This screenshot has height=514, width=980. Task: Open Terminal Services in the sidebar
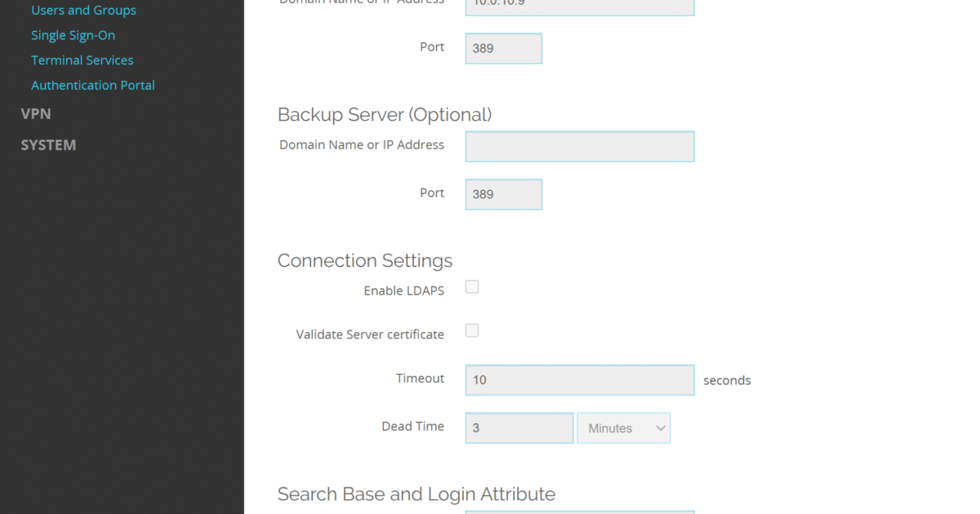click(x=82, y=60)
